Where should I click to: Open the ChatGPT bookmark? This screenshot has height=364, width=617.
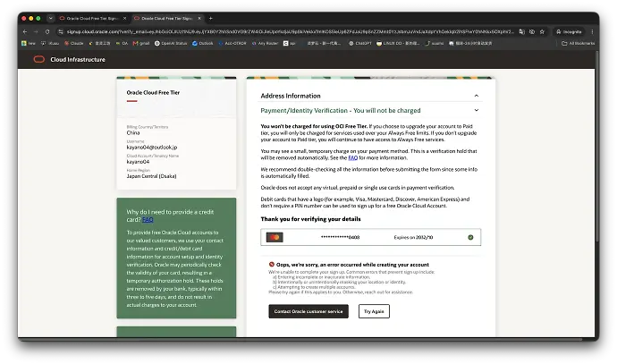[x=360, y=43]
